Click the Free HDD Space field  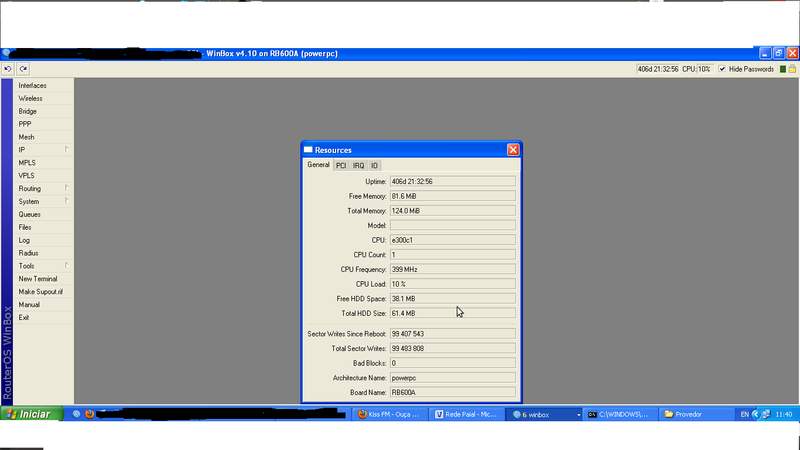[453, 298]
